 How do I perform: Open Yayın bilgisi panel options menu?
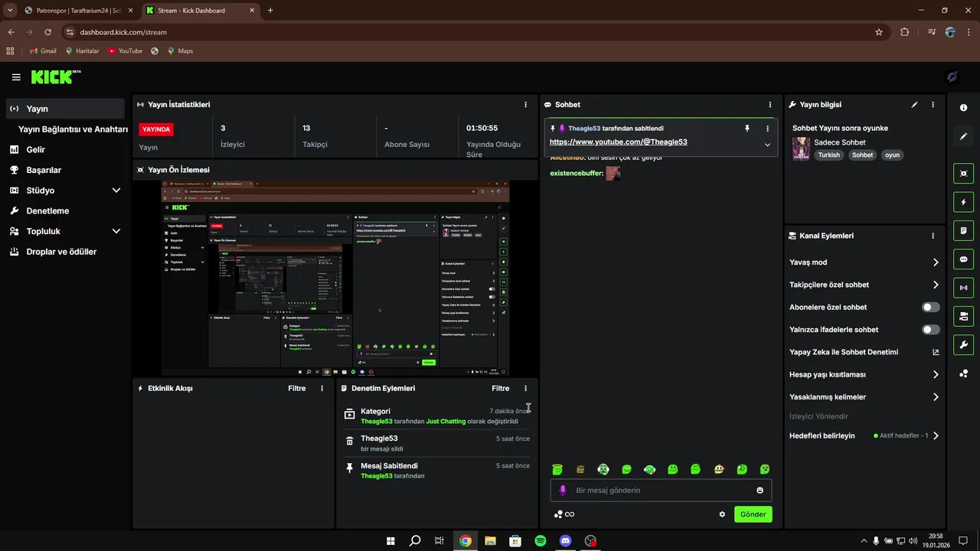click(x=933, y=105)
